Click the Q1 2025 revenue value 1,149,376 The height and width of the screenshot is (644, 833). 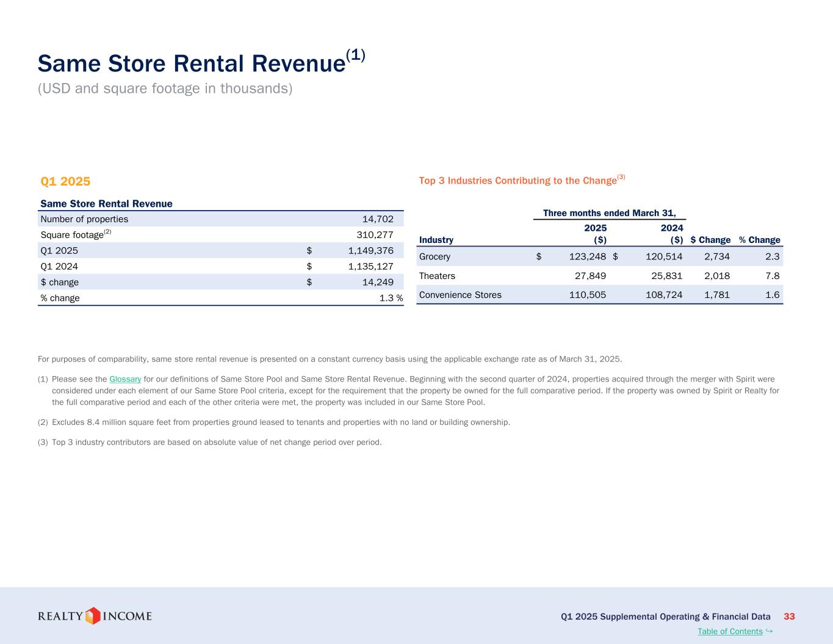click(370, 251)
